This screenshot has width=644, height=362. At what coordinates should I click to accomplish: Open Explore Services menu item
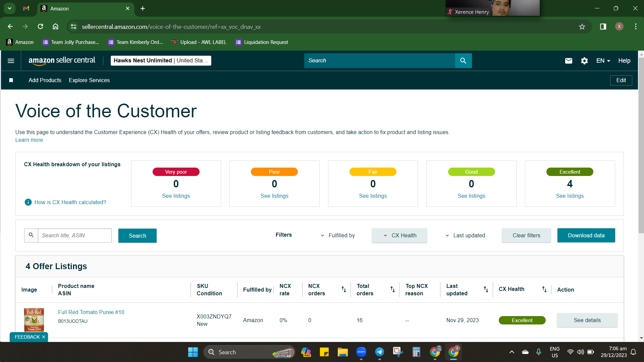click(x=89, y=80)
